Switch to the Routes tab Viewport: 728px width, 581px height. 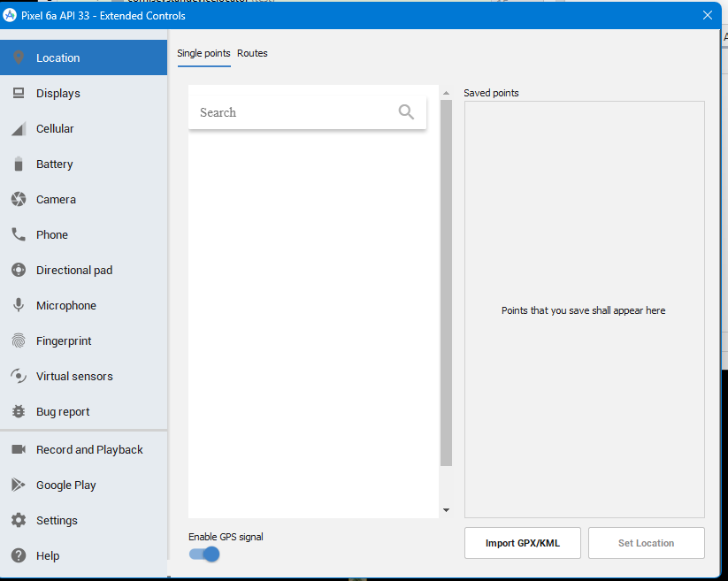(x=252, y=54)
